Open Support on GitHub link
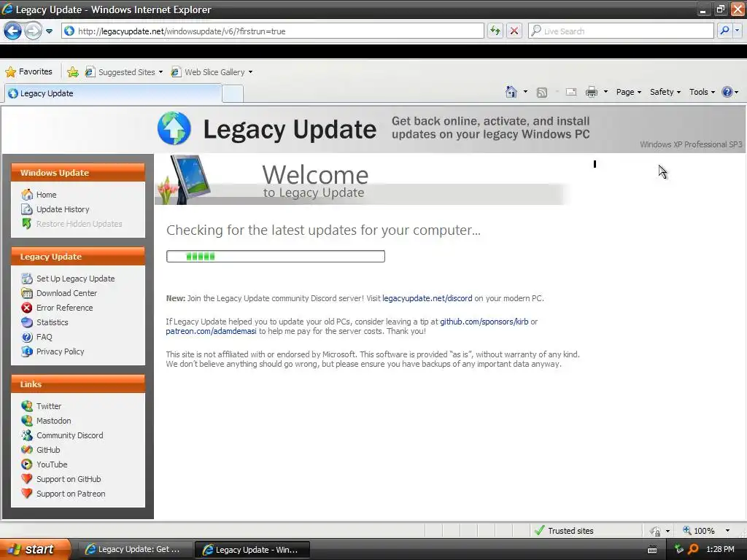This screenshot has width=747, height=560. pyautogui.click(x=69, y=479)
